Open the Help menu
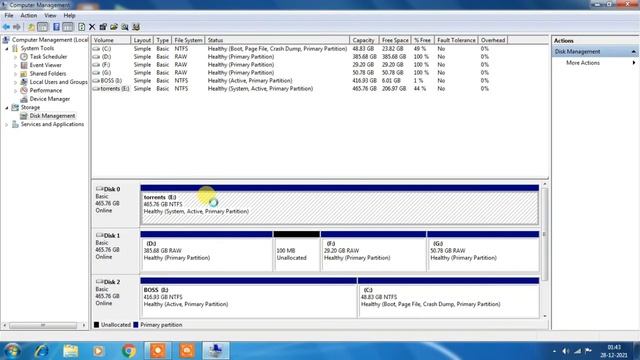 pos(69,16)
